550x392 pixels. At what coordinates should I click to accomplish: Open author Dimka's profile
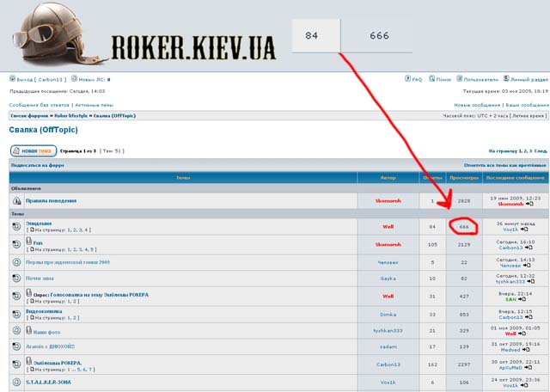pos(388,315)
